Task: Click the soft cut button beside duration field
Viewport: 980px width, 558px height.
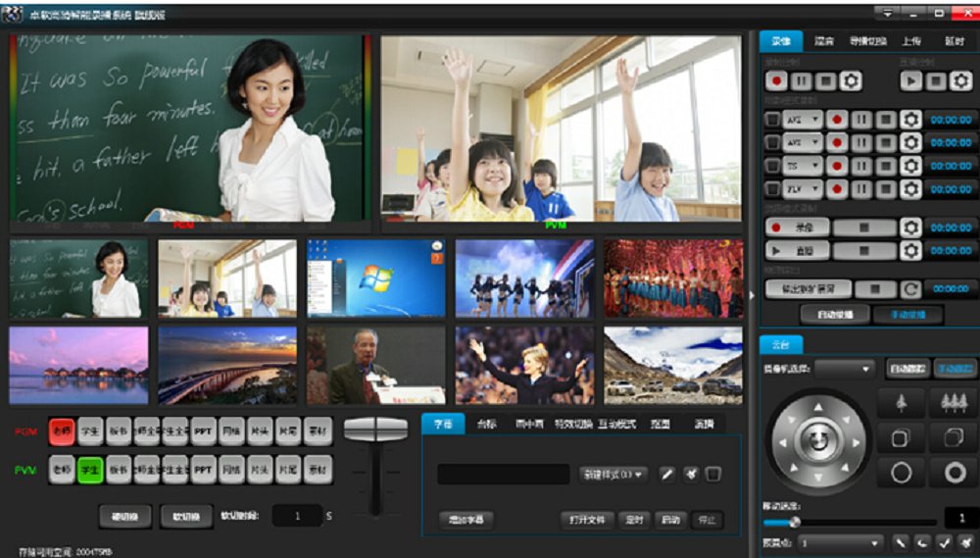Action: 186,517
